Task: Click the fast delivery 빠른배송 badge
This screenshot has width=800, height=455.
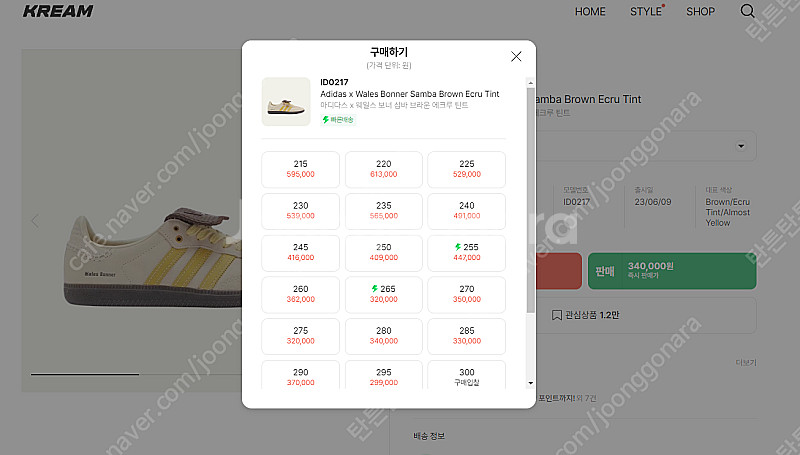Action: click(x=338, y=119)
